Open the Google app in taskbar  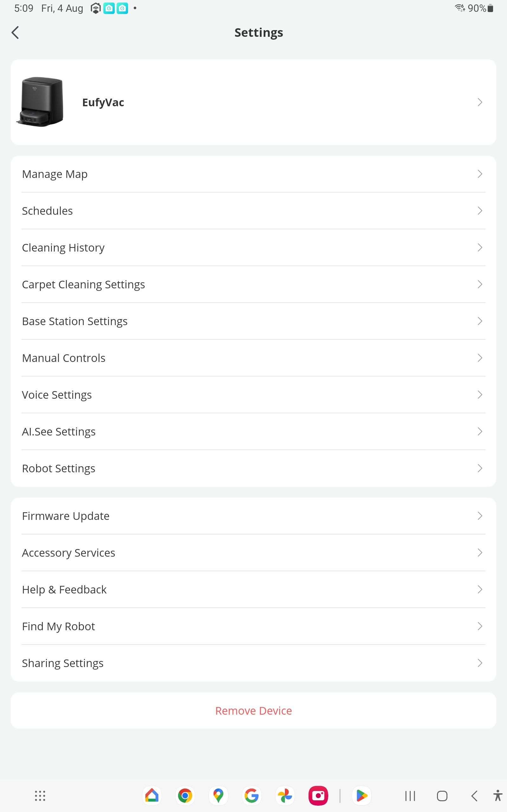click(x=252, y=796)
